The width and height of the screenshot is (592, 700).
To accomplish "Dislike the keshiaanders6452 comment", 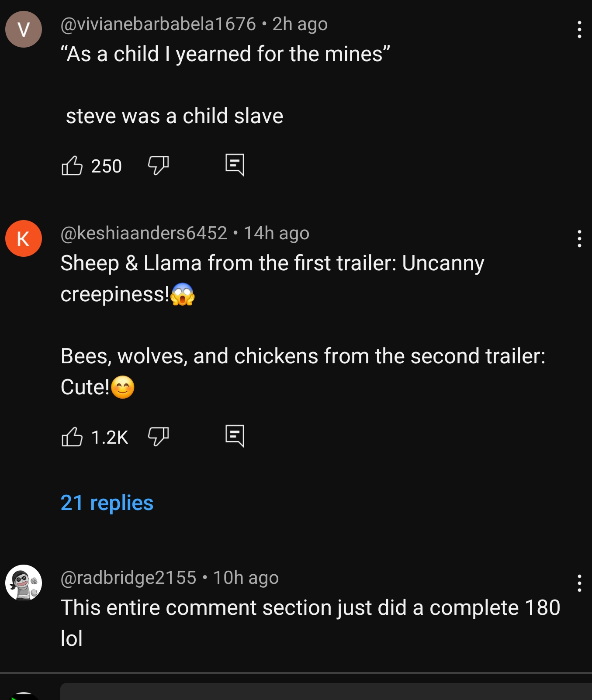I will pyautogui.click(x=158, y=436).
